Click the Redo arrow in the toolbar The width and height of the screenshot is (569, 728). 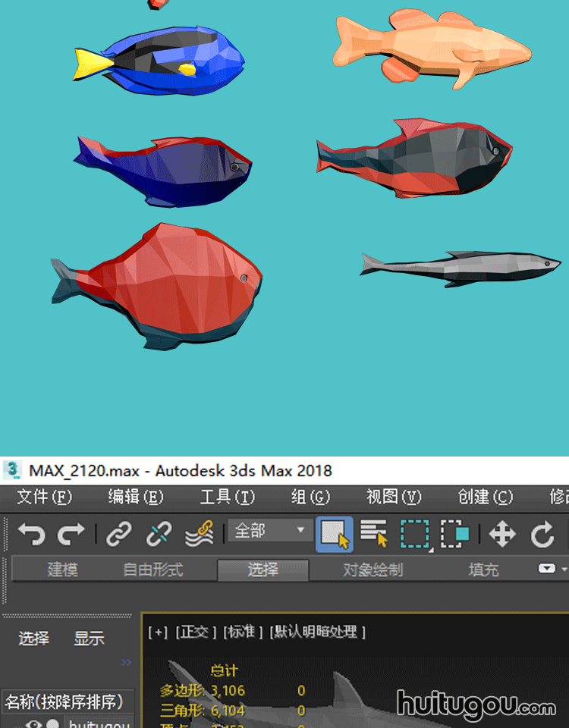point(71,534)
